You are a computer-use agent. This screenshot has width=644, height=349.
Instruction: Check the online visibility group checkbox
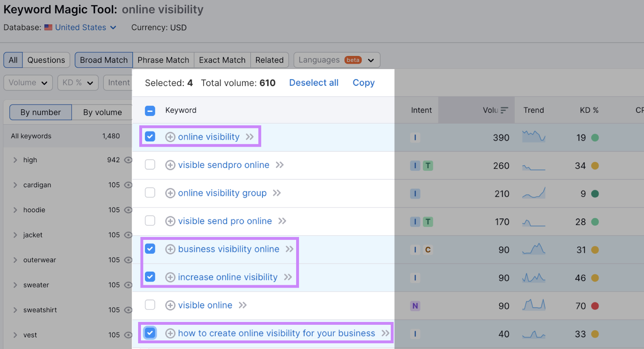coord(150,193)
